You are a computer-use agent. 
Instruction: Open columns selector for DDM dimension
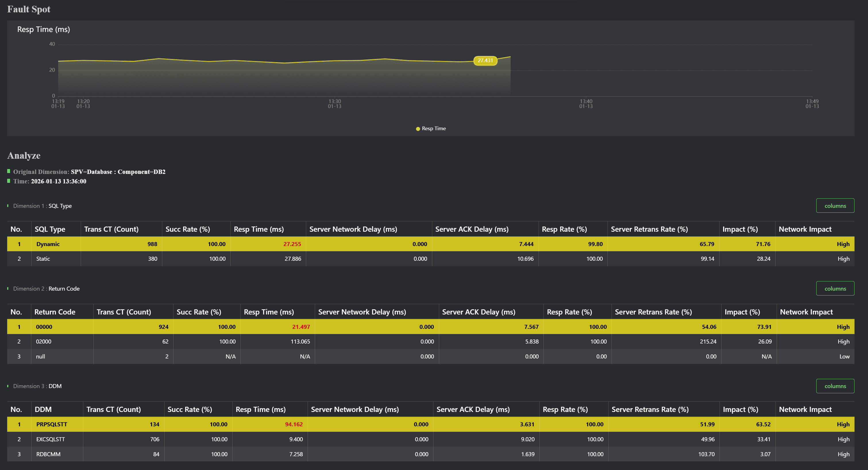[x=835, y=386]
